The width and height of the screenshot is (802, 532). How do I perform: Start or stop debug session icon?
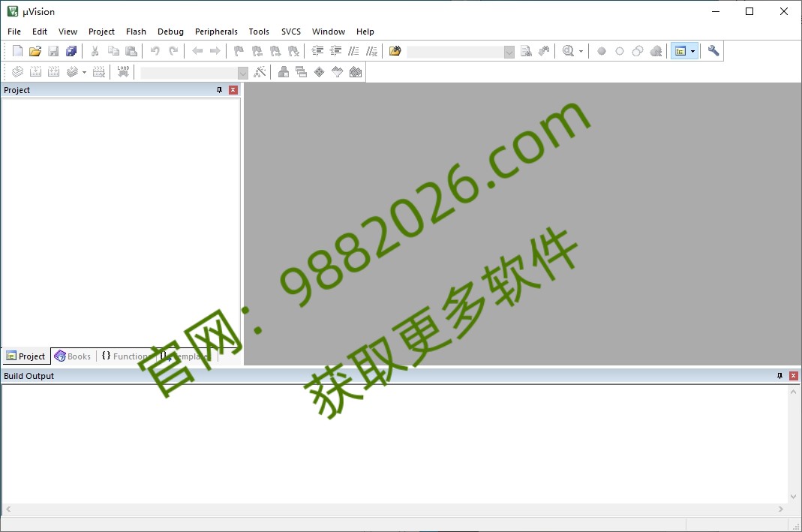[568, 51]
